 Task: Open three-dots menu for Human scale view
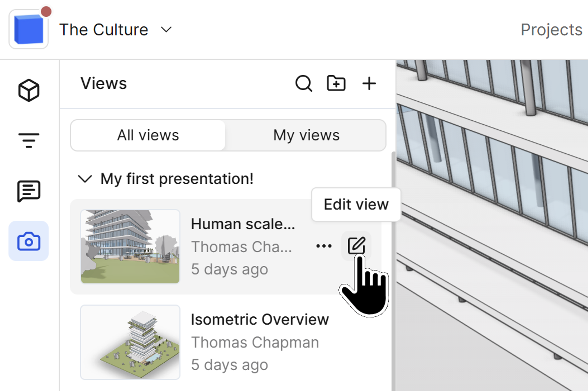pyautogui.click(x=324, y=246)
